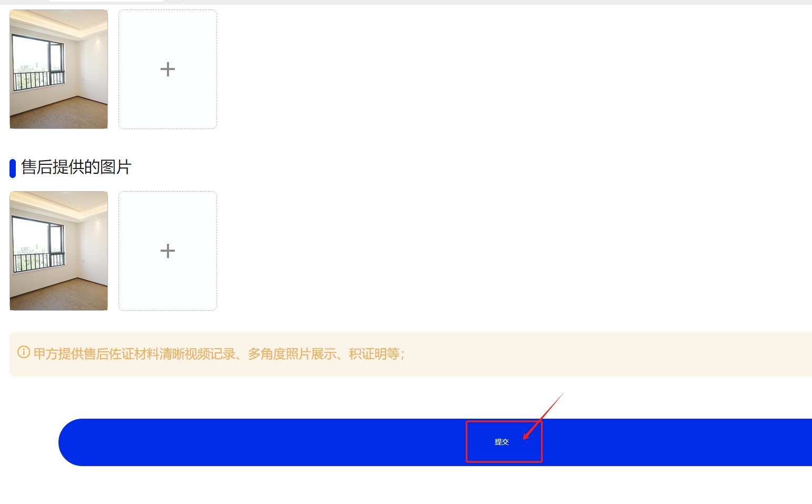The width and height of the screenshot is (812, 504).
Task: Click the info circle icon in the orange notice
Action: pyautogui.click(x=24, y=352)
